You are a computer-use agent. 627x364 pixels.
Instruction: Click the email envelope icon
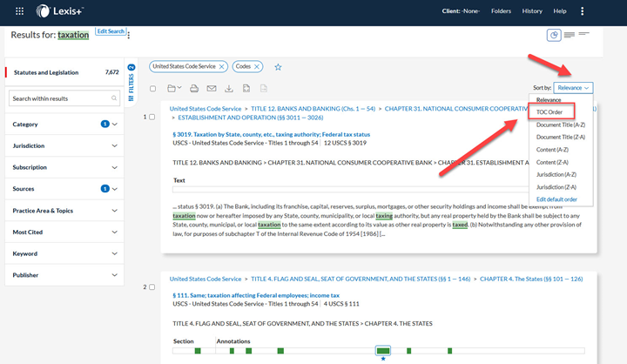click(x=212, y=89)
